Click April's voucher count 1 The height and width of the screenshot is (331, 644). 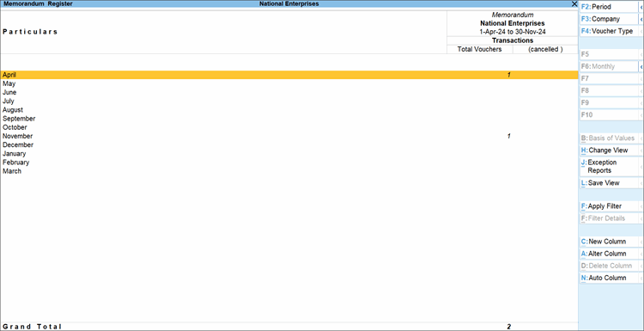click(x=509, y=75)
